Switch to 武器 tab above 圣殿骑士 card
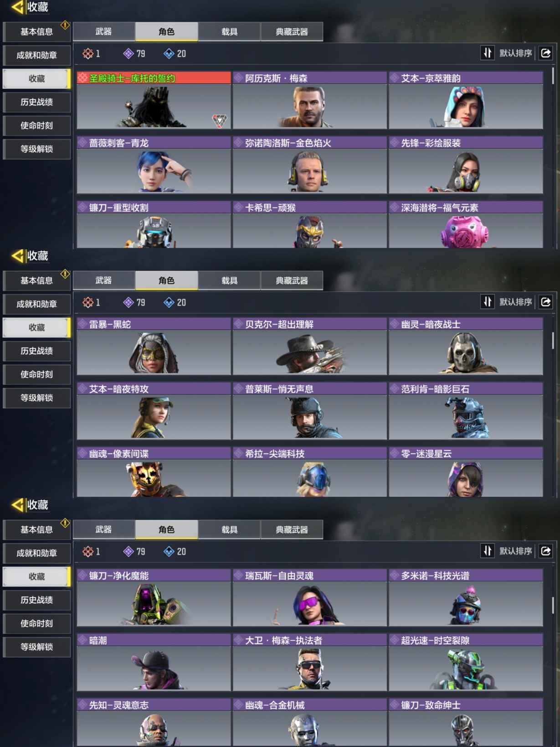Viewport: 560px width, 747px height. [103, 31]
